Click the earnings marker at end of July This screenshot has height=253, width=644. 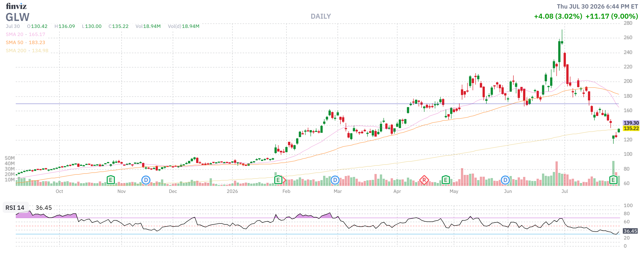point(613,180)
